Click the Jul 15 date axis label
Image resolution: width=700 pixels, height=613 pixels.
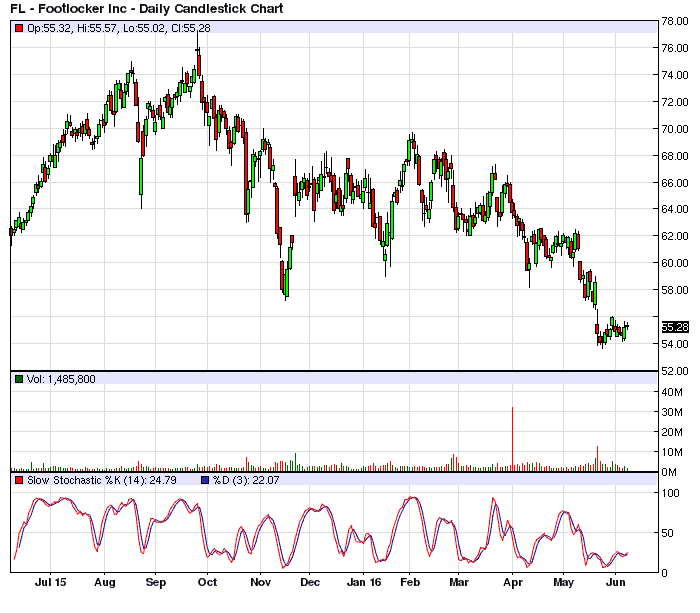(x=50, y=582)
